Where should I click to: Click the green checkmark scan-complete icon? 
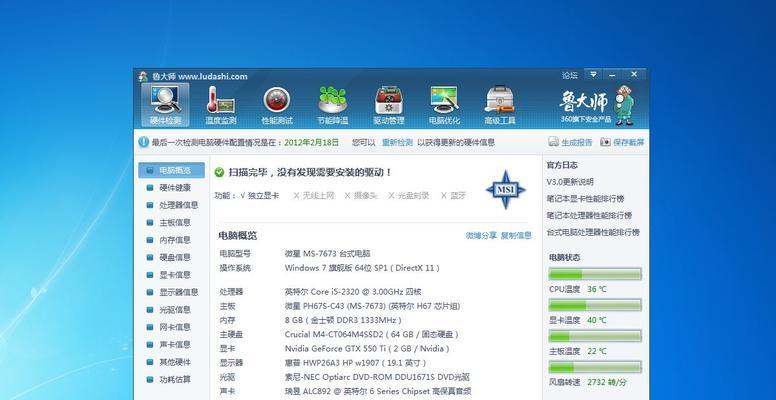[x=219, y=172]
